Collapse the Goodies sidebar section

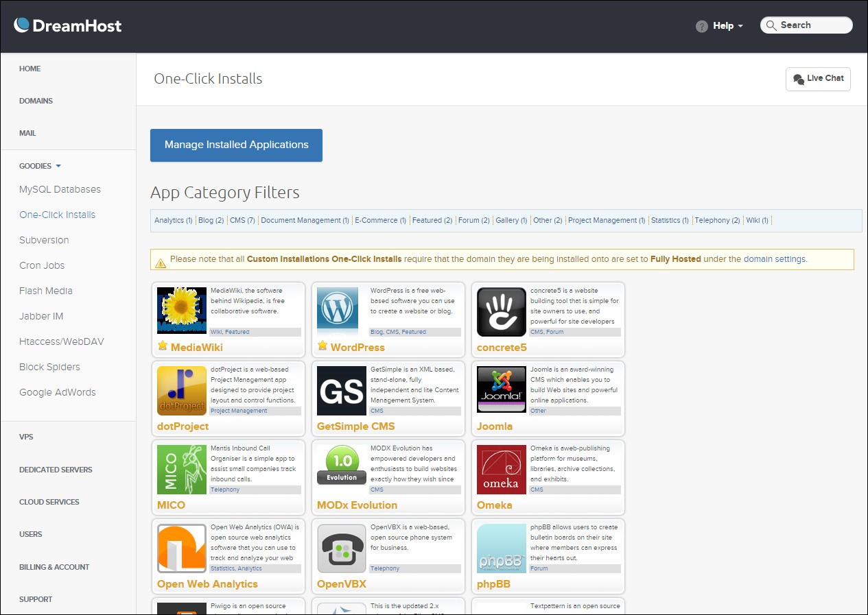[x=40, y=166]
